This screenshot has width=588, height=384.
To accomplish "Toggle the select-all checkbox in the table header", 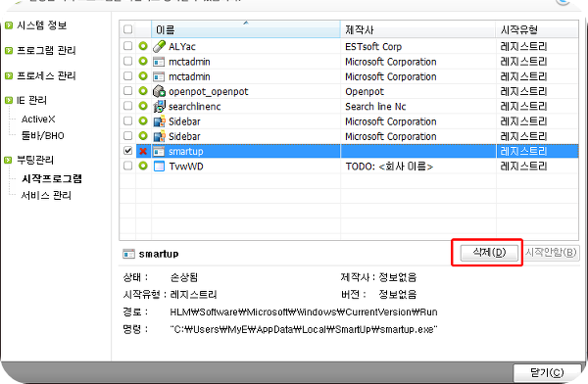I will click(127, 29).
